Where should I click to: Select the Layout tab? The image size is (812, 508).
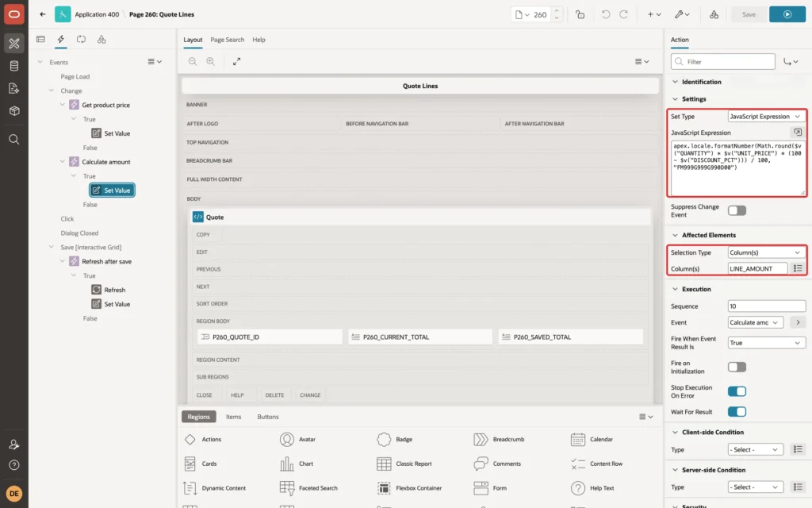click(193, 40)
